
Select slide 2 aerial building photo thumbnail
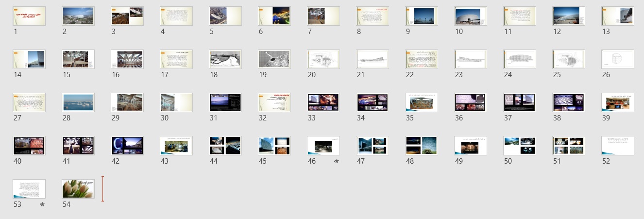(x=78, y=16)
